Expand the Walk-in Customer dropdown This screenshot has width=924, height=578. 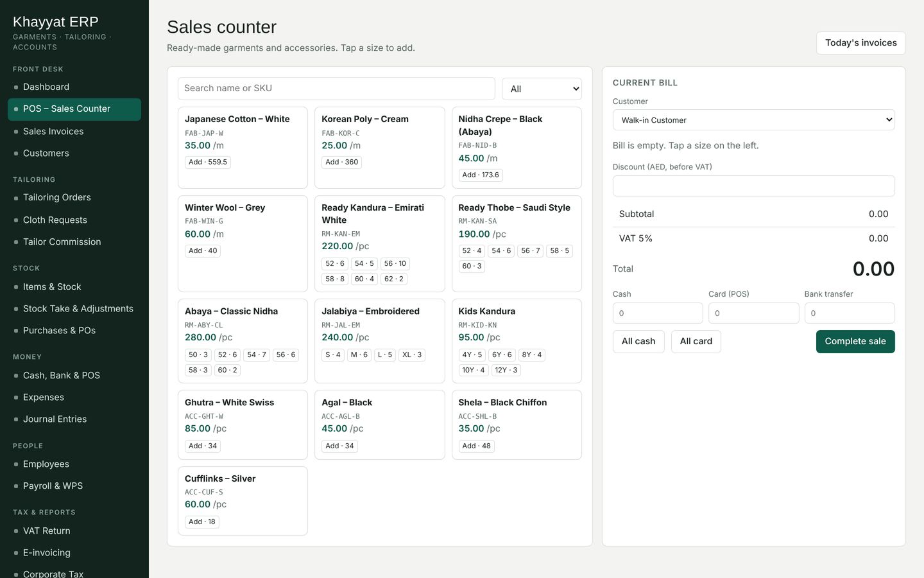[x=753, y=120]
